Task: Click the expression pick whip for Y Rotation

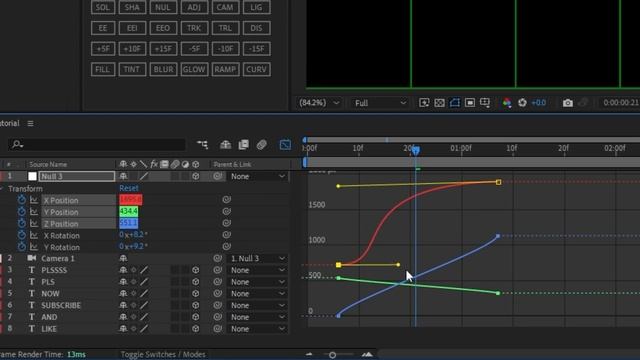Action: [x=227, y=247]
